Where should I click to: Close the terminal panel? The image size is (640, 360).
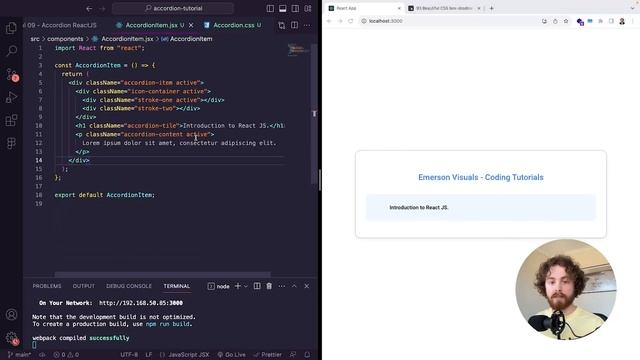click(x=307, y=286)
